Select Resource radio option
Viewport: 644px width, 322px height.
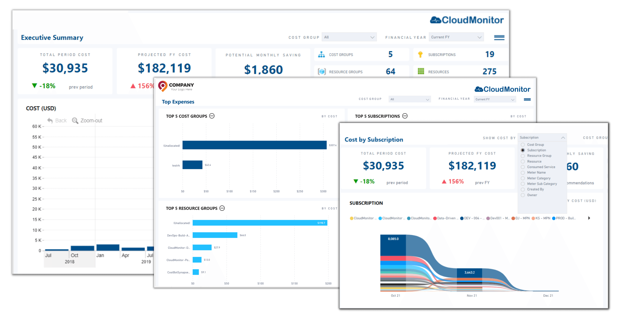522,161
